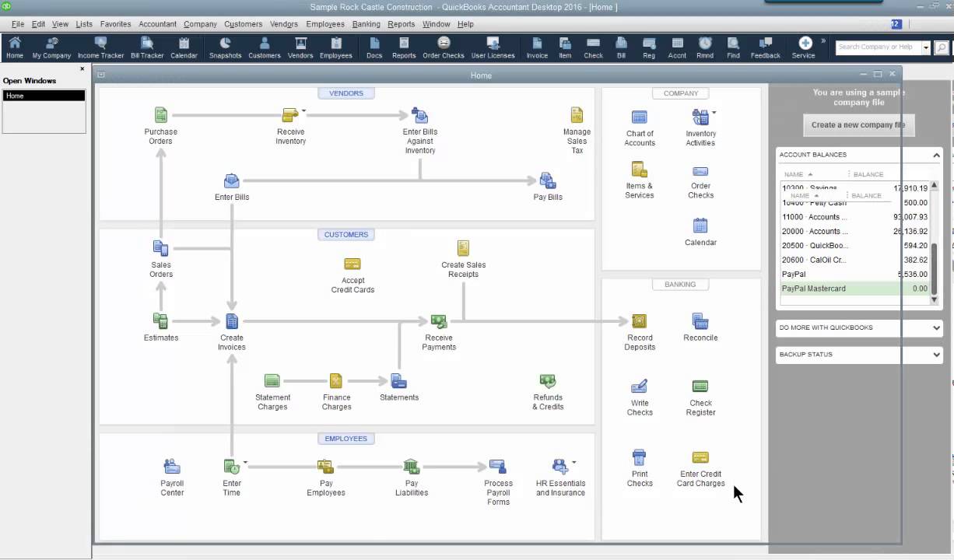The width and height of the screenshot is (954, 560).
Task: Click the VENDORS section button
Action: click(346, 93)
